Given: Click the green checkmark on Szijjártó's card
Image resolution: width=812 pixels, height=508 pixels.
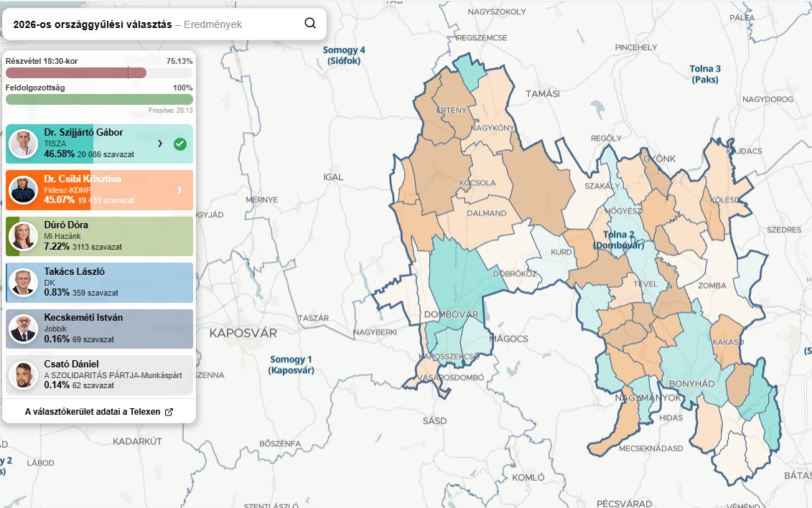Looking at the screenshot, I should pos(179,144).
